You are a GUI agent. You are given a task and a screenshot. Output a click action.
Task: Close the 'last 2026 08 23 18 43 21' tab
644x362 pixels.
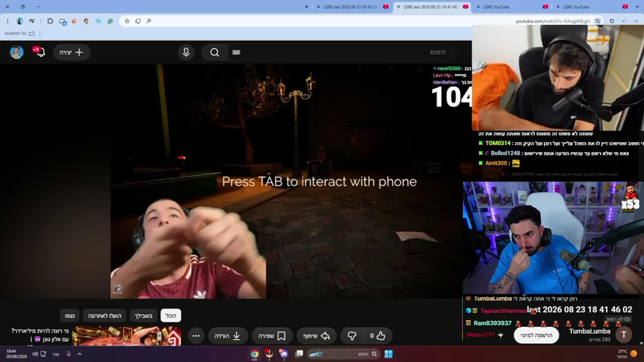[x=318, y=7]
